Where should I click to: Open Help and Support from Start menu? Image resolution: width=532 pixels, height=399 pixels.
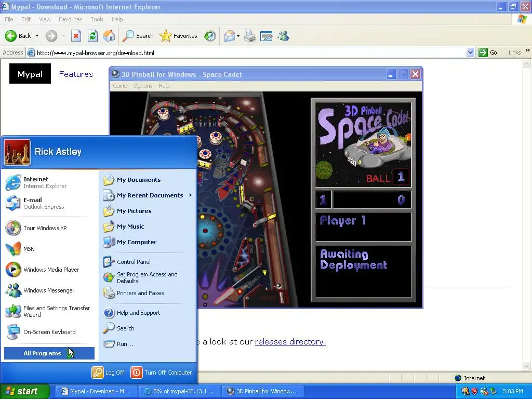148,313
